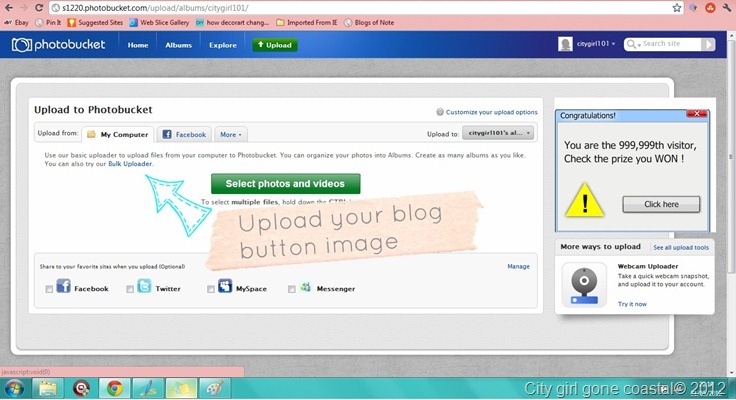Viewport: 736px width, 400px height.
Task: Go back with the browser back arrow
Action: (x=9, y=8)
